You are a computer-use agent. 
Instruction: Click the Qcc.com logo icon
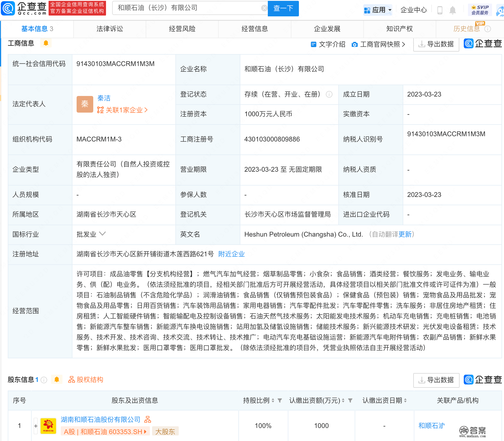8,8
